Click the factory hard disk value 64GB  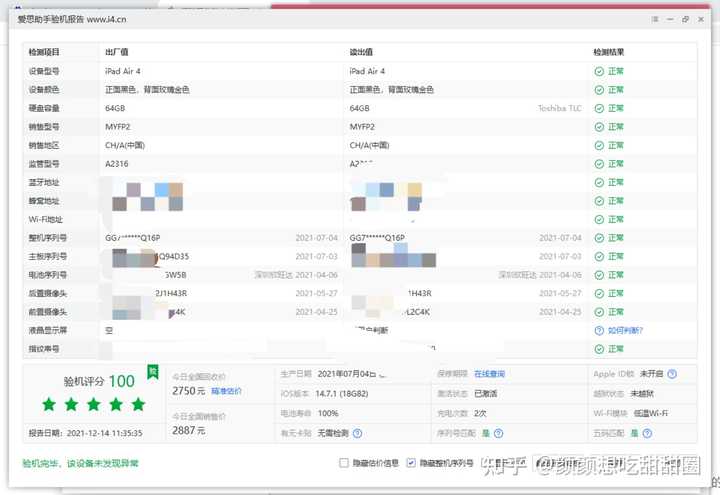click(115, 108)
